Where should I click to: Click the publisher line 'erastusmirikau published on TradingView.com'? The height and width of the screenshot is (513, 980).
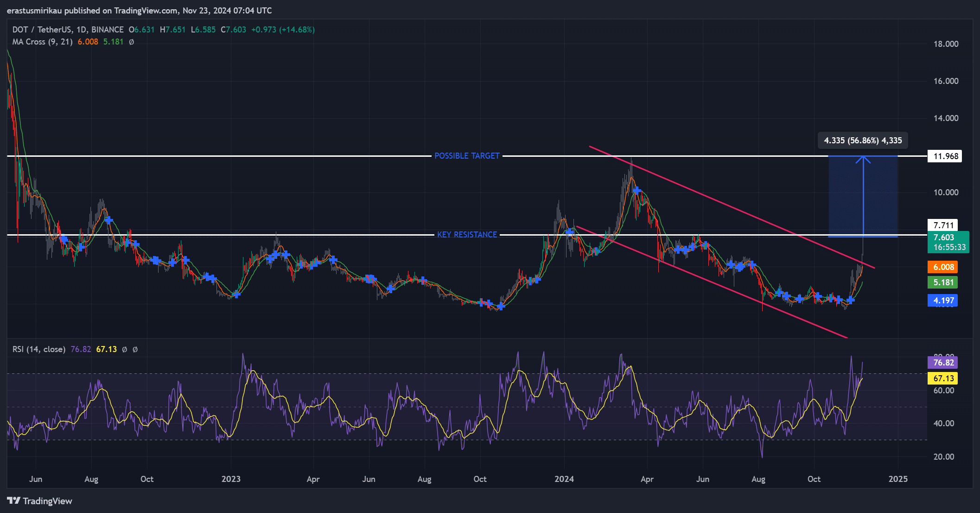[92, 10]
